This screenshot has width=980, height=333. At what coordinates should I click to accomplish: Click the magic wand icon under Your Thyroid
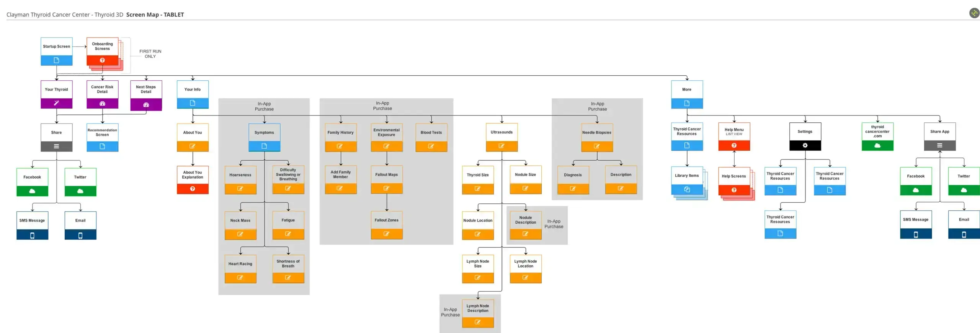tap(56, 103)
